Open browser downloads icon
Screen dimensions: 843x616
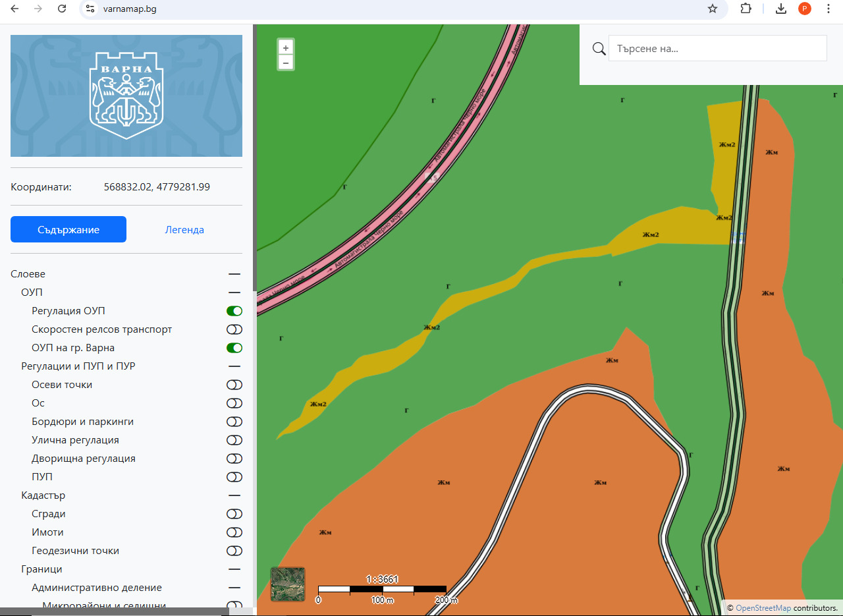point(780,9)
